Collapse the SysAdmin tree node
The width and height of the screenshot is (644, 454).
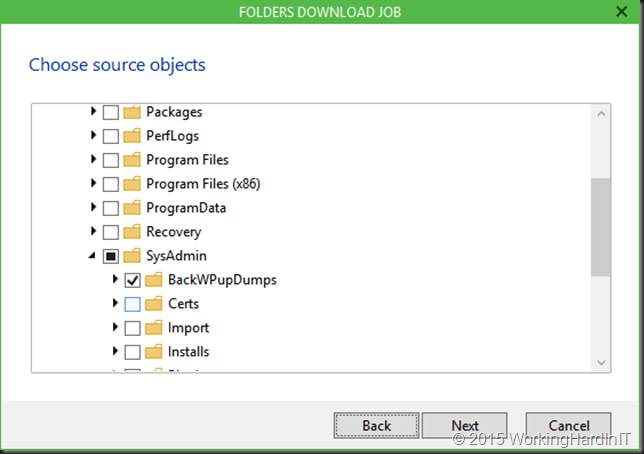pyautogui.click(x=92, y=256)
